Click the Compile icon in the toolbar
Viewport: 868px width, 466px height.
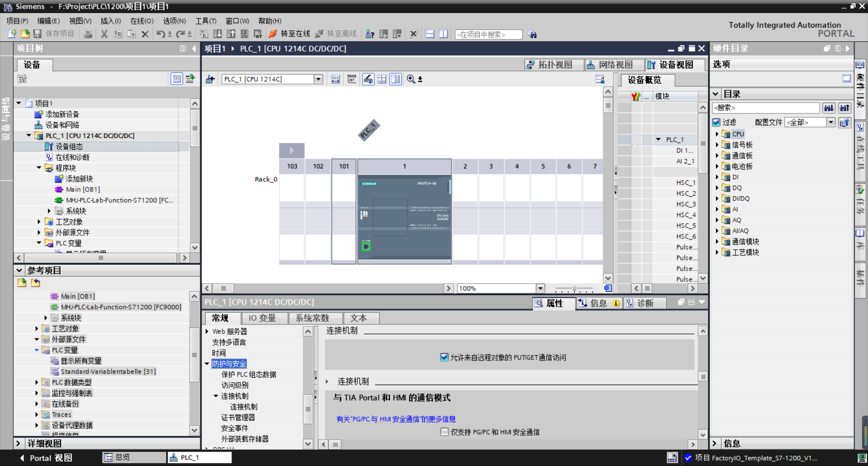click(204, 34)
